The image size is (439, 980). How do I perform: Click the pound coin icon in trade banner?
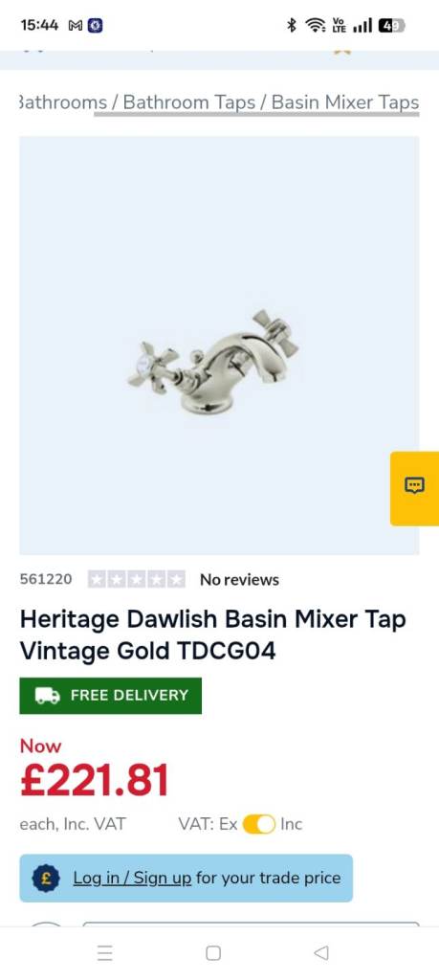(46, 879)
